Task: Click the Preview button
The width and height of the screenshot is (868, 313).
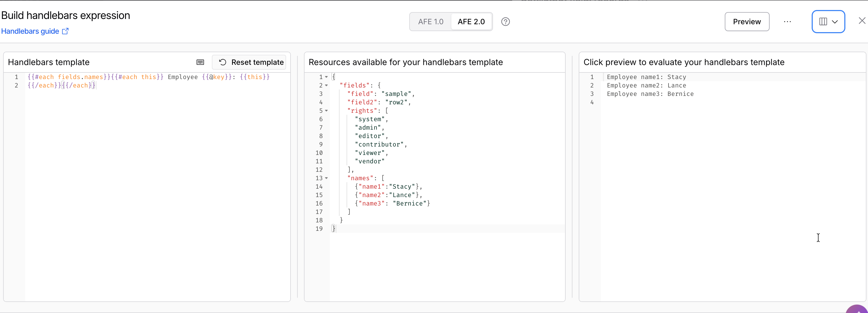Action: coord(747,22)
